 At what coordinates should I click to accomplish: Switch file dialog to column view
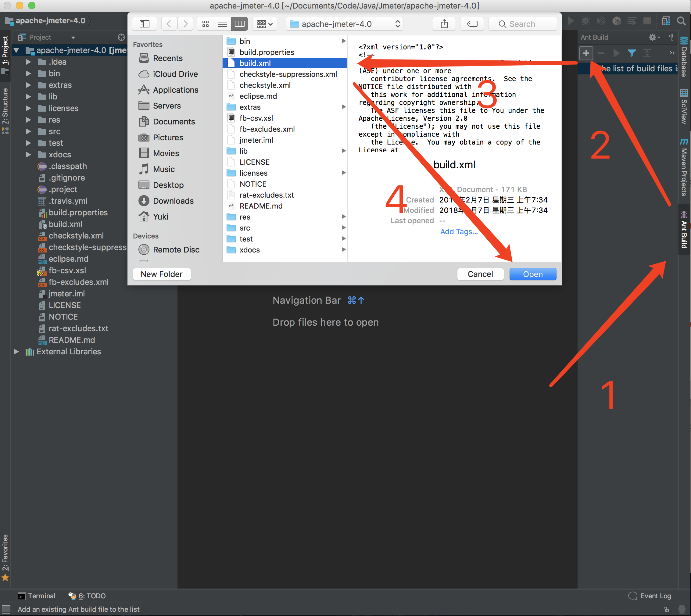(x=240, y=24)
